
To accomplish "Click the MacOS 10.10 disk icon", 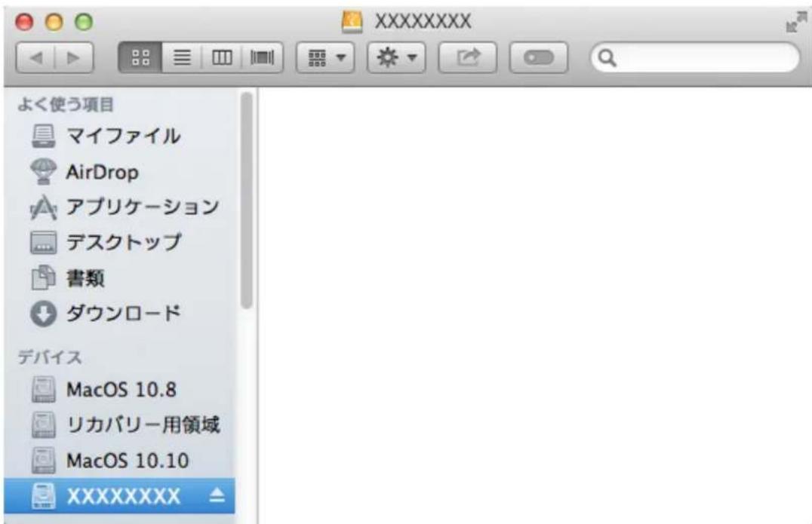I will click(x=44, y=461).
